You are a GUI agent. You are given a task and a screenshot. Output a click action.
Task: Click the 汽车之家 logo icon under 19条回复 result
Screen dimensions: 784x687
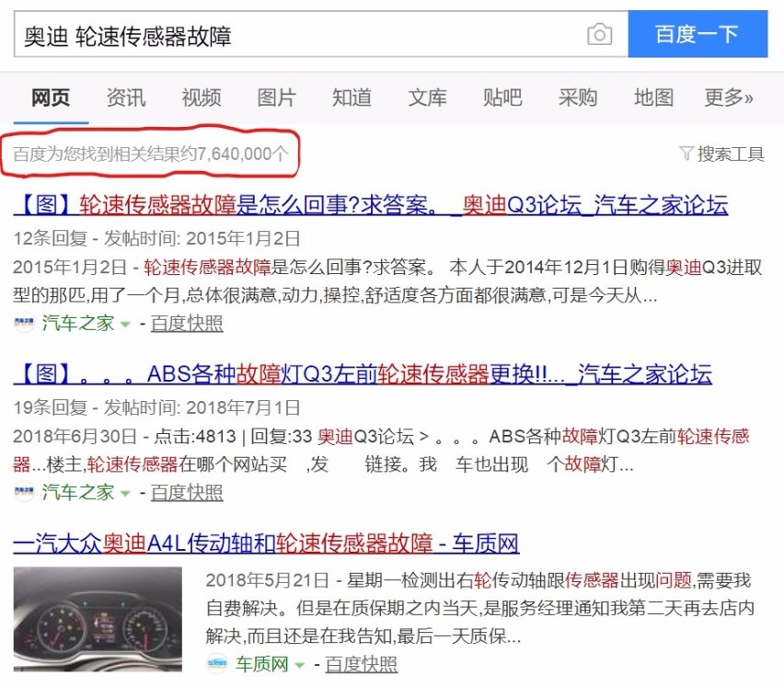(24, 492)
